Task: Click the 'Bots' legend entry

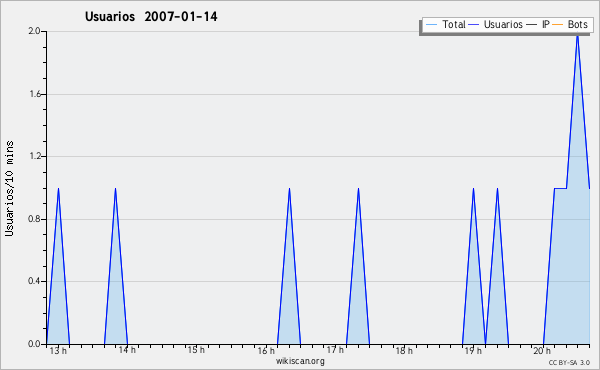Action: tap(570, 24)
